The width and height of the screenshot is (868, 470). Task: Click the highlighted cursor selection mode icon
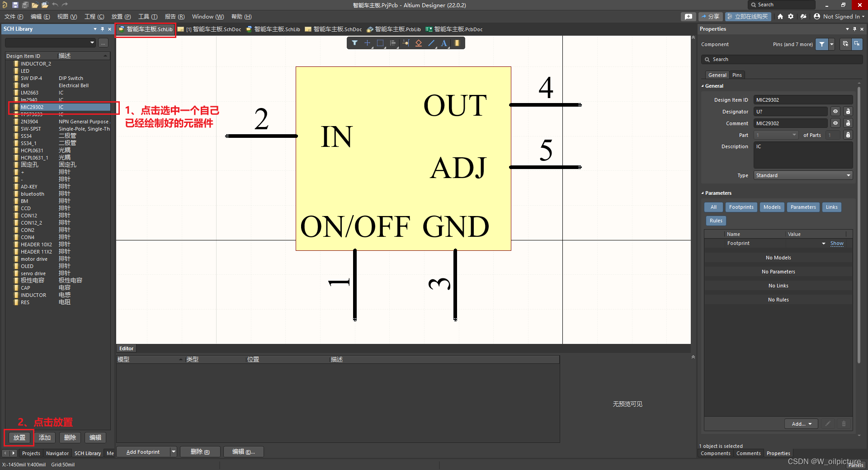tap(857, 44)
